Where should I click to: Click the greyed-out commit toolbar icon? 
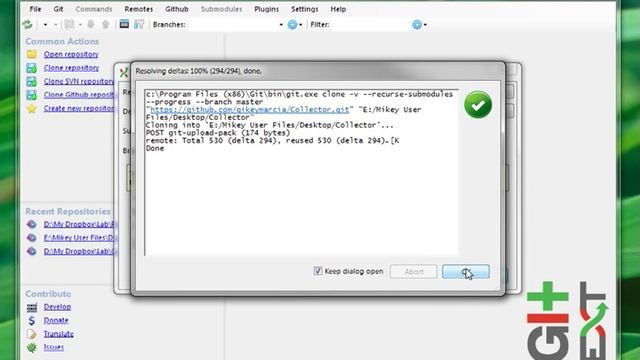click(69, 24)
